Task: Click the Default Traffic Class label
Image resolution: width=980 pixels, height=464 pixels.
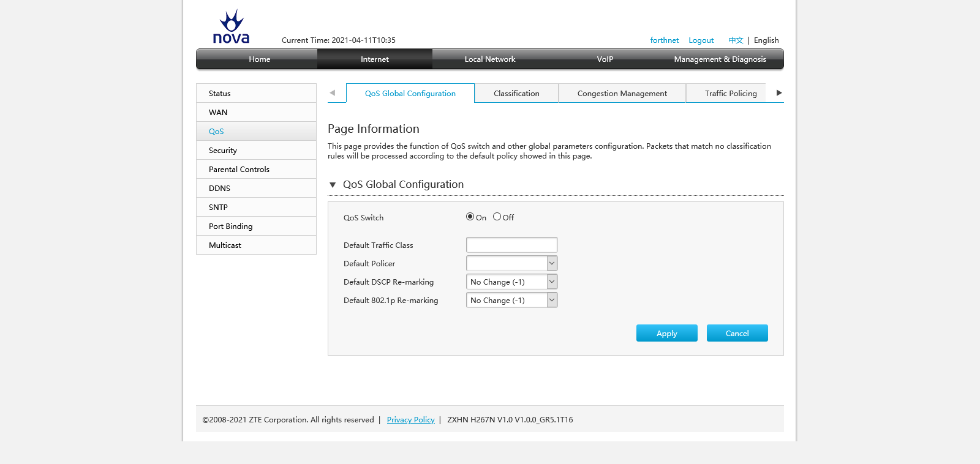Action: point(378,245)
